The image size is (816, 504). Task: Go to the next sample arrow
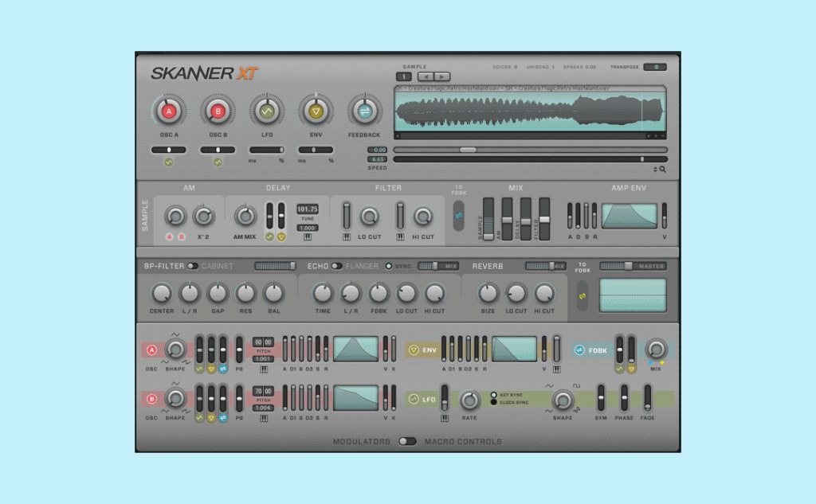tap(441, 76)
